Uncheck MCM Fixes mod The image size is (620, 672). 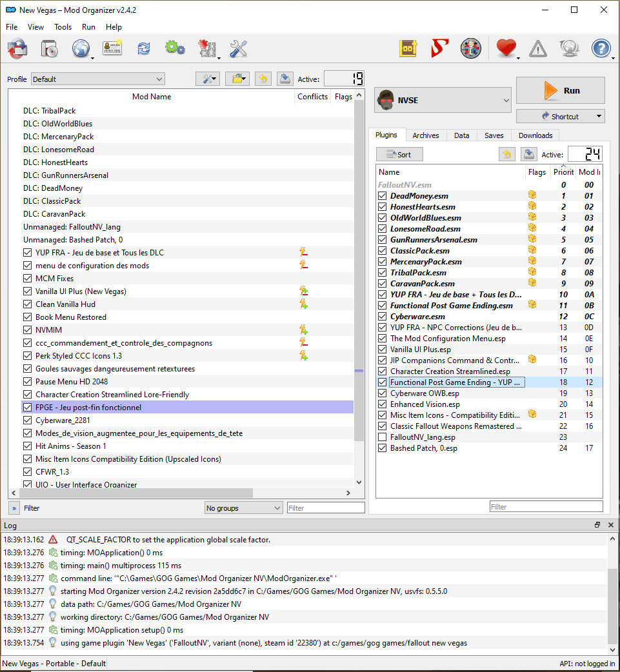click(28, 278)
